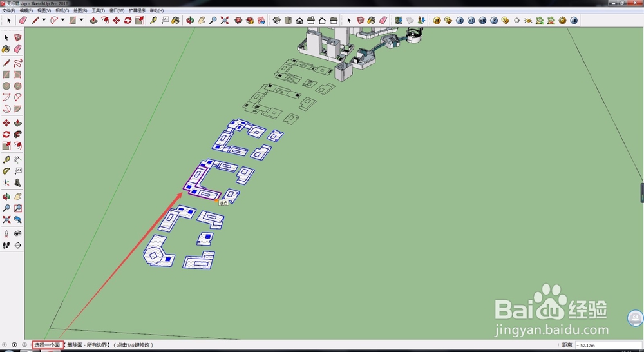Click the Orbit tool in top toolbar

click(190, 20)
